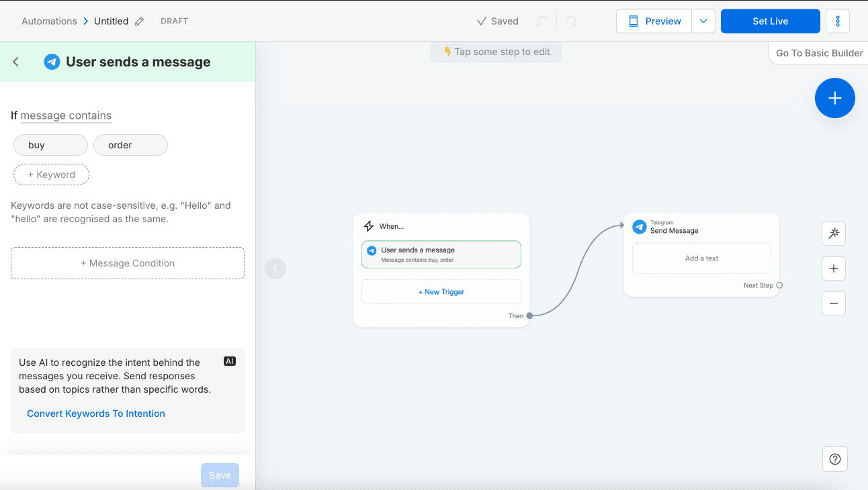The width and height of the screenshot is (868, 490).
Task: Click the lightning bolt When icon
Action: (x=368, y=226)
